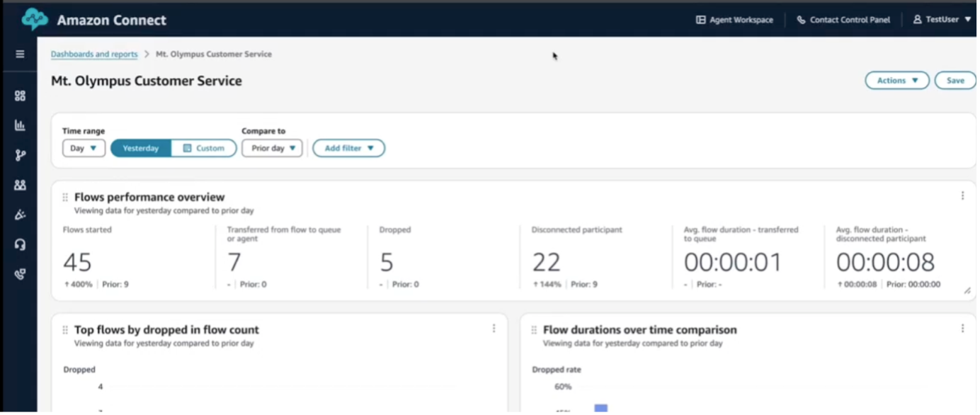Switch to Custom time range

coord(205,148)
